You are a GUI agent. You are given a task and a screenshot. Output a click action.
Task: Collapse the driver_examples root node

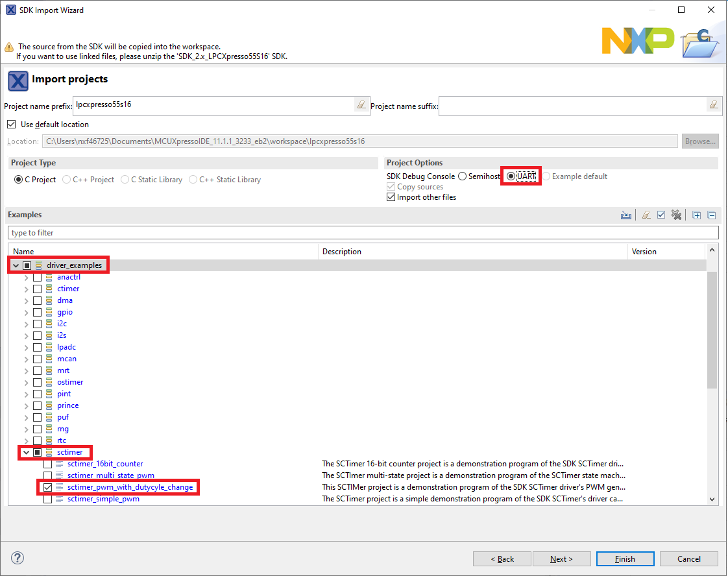point(16,265)
